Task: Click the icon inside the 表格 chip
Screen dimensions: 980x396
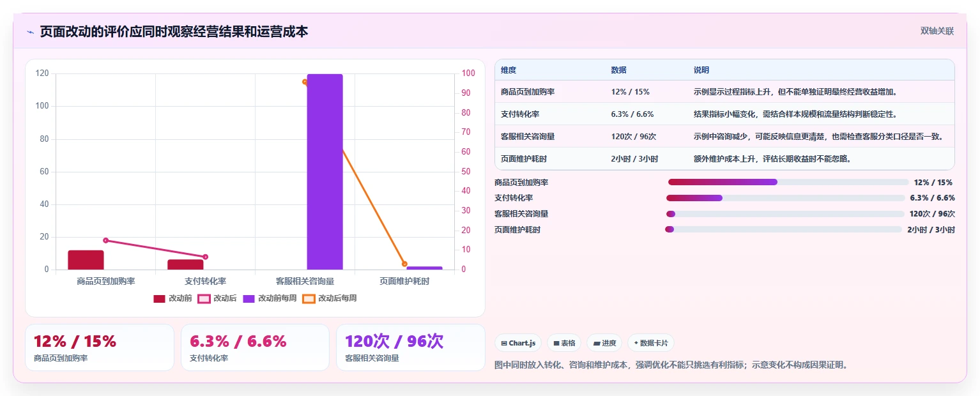Action: pos(556,344)
